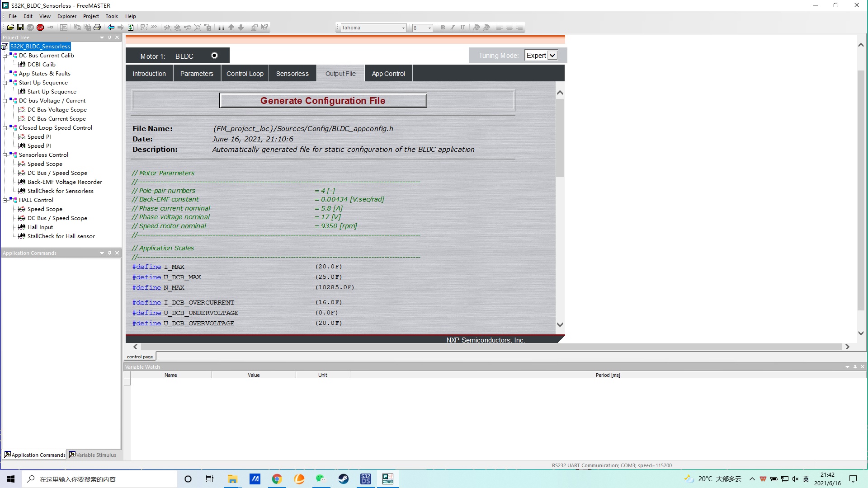The height and width of the screenshot is (488, 868).
Task: Open the Tuning Mode dropdown
Action: pyautogui.click(x=552, y=55)
